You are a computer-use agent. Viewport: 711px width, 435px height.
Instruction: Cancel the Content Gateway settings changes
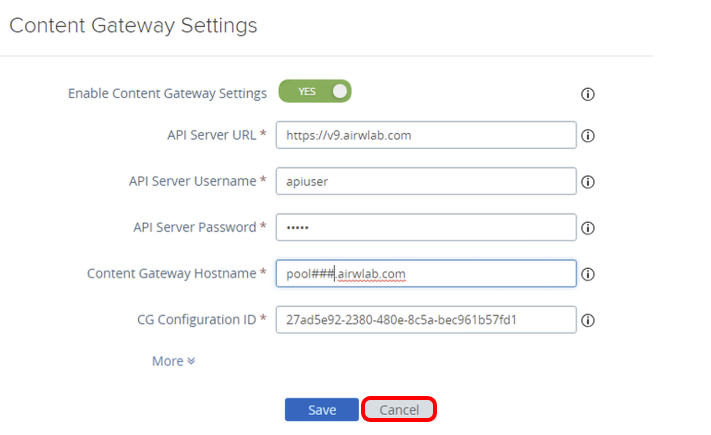click(x=399, y=410)
